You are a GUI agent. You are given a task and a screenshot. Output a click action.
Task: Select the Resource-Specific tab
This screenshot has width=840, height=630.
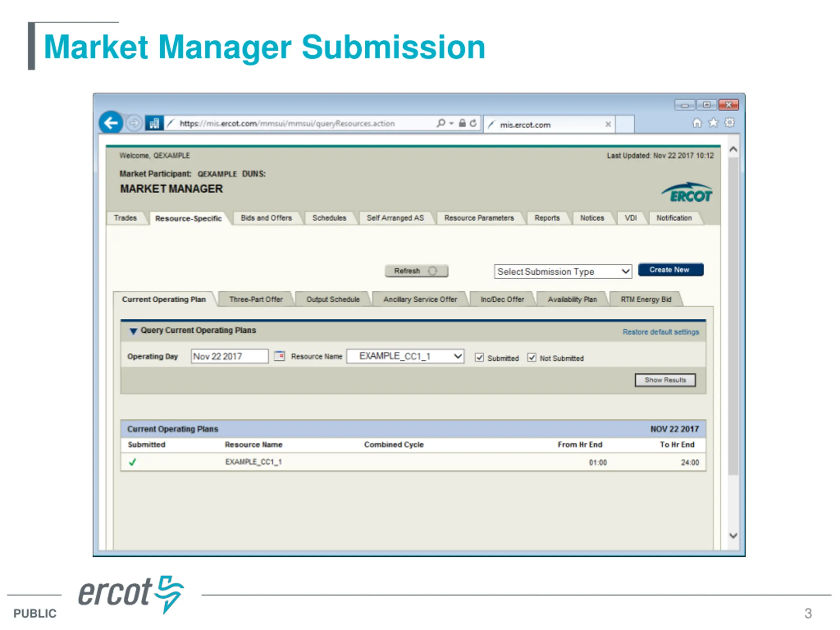click(188, 218)
